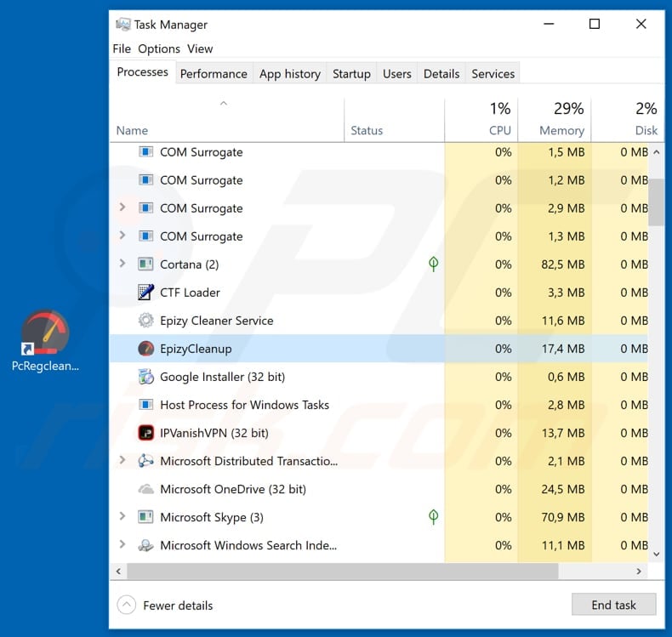Click the EpizyCleanup process icon
Screen dimensions: 672x637
click(145, 349)
